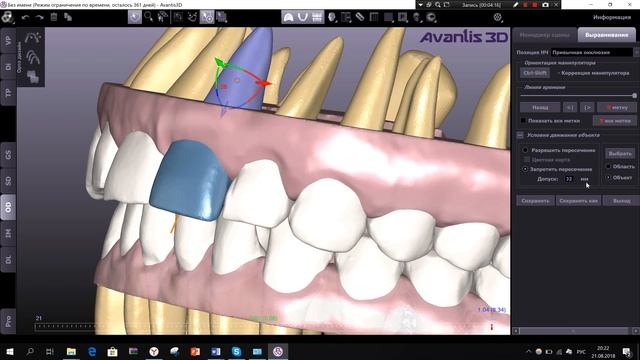This screenshot has width=640, height=360.
Task: Open the VP side tab
Action: pyautogui.click(x=8, y=40)
